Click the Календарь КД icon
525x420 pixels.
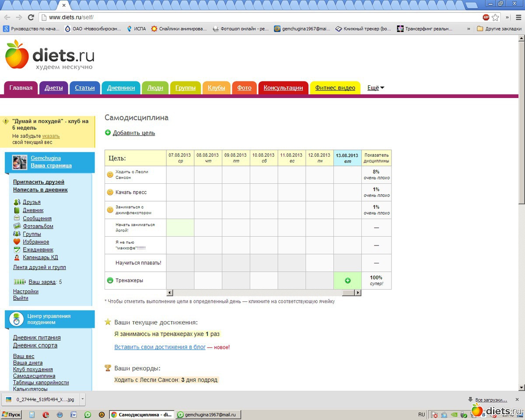17,258
